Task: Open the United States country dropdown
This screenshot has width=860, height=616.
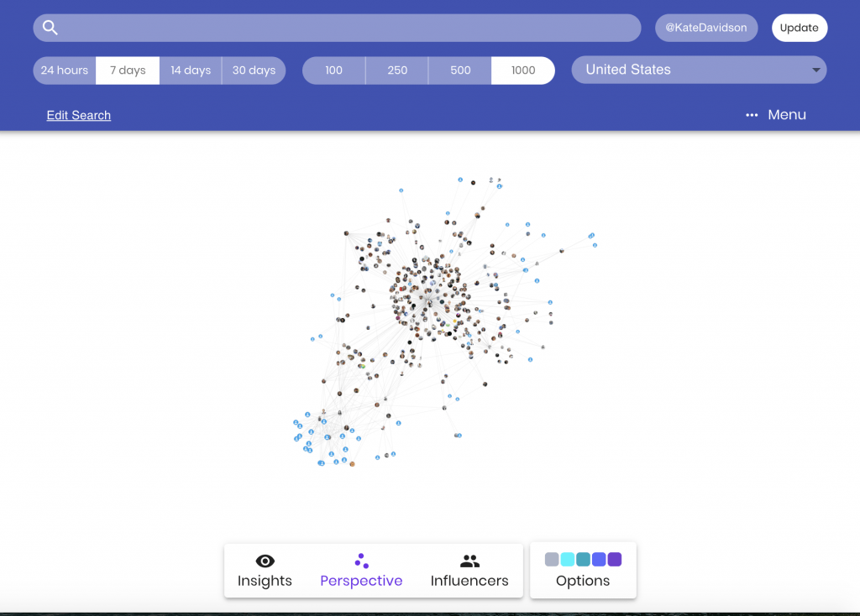Action: point(689,70)
